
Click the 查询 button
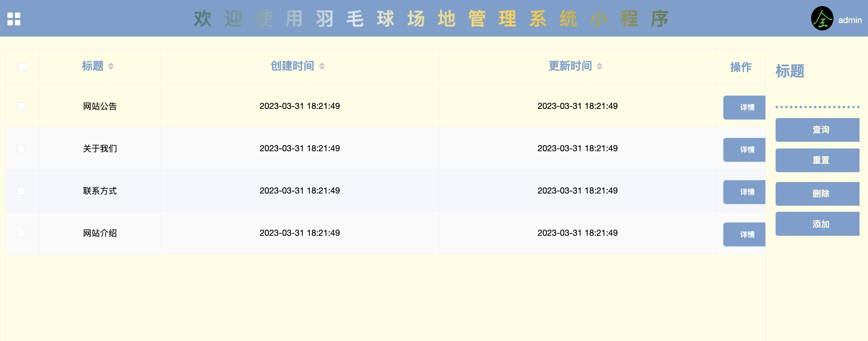point(817,130)
